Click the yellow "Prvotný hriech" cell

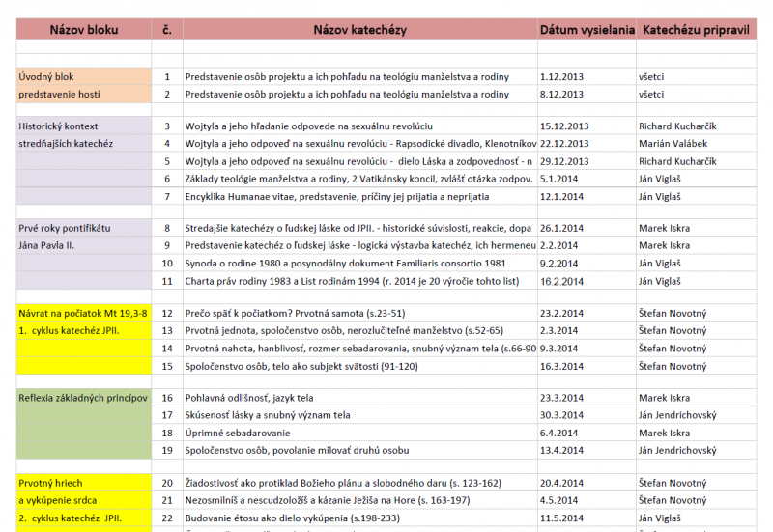point(82,483)
